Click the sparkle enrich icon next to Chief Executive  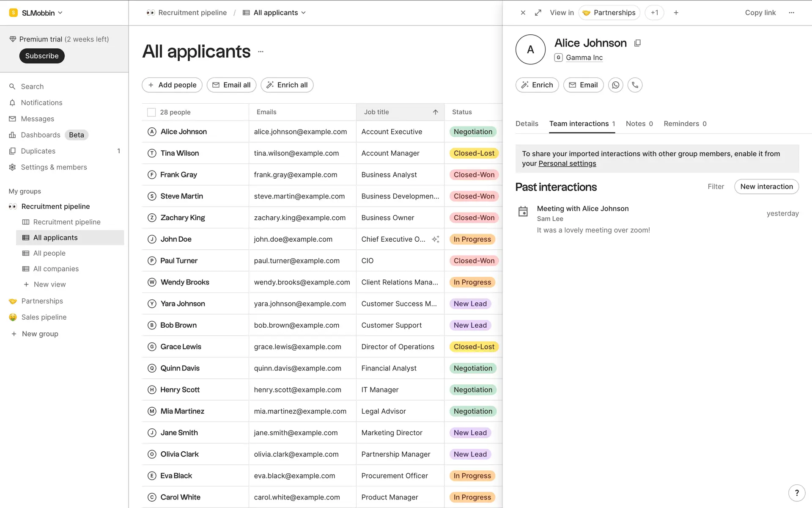[x=436, y=239]
